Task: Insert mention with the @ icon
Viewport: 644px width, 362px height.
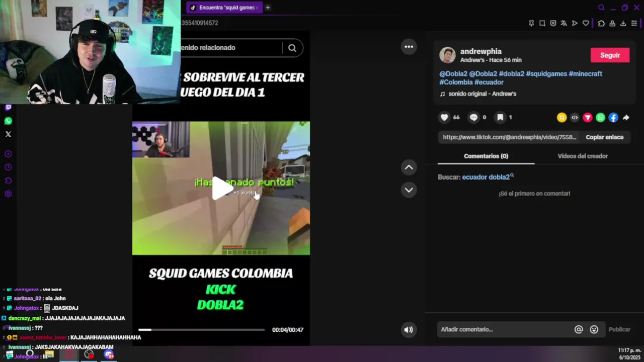Action: [579, 329]
